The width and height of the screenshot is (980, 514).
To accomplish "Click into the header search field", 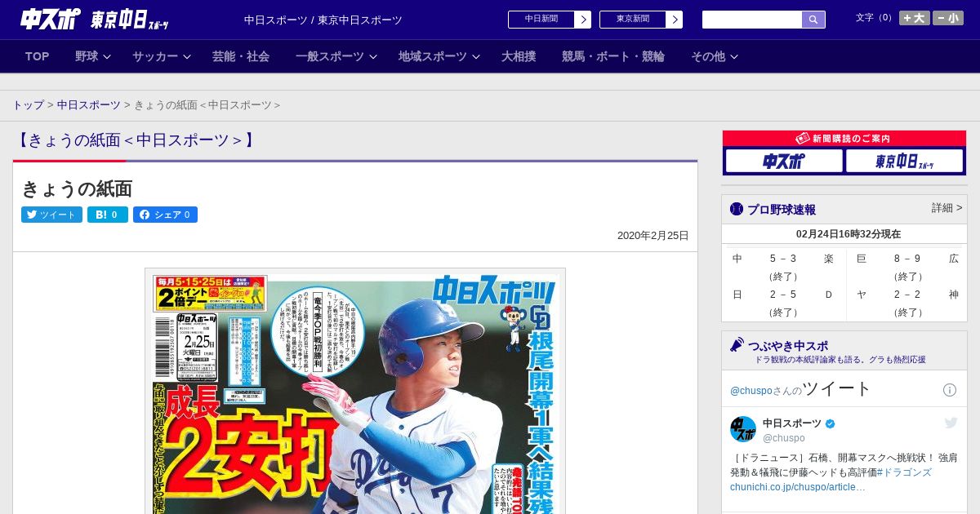I will [x=752, y=20].
